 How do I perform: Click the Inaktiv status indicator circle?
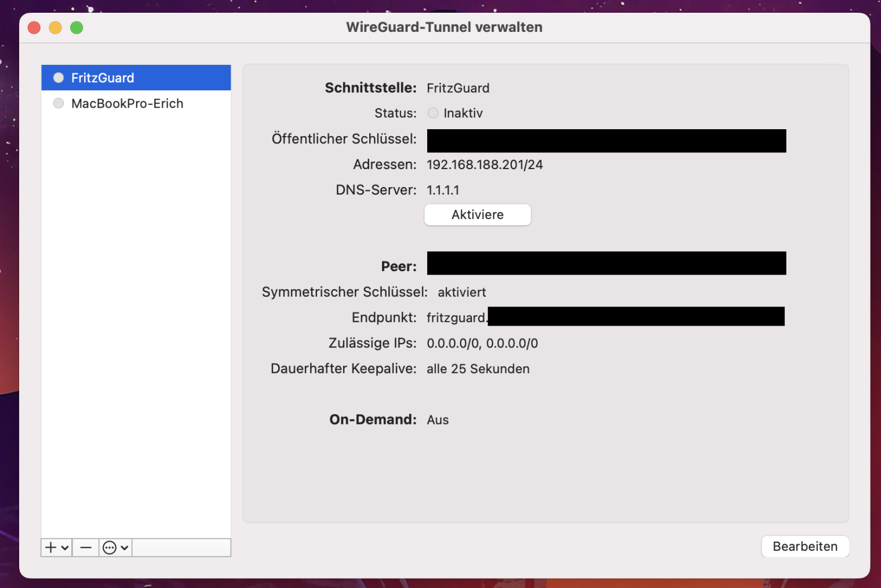tap(433, 113)
